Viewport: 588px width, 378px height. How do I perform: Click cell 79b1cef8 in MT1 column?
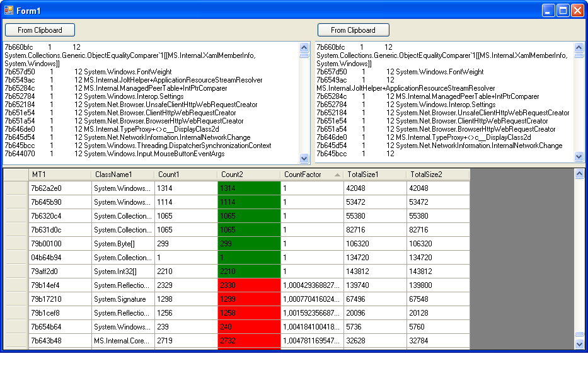pyautogui.click(x=60, y=313)
